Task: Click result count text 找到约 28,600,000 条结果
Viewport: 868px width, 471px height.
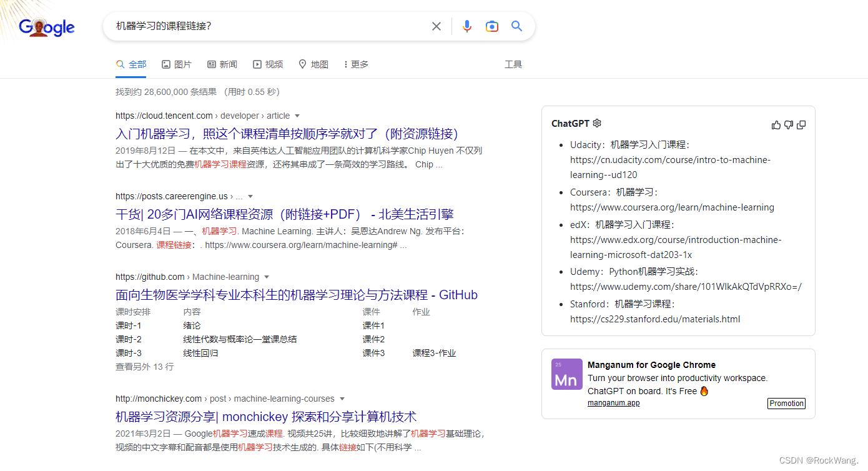Action: pos(166,92)
